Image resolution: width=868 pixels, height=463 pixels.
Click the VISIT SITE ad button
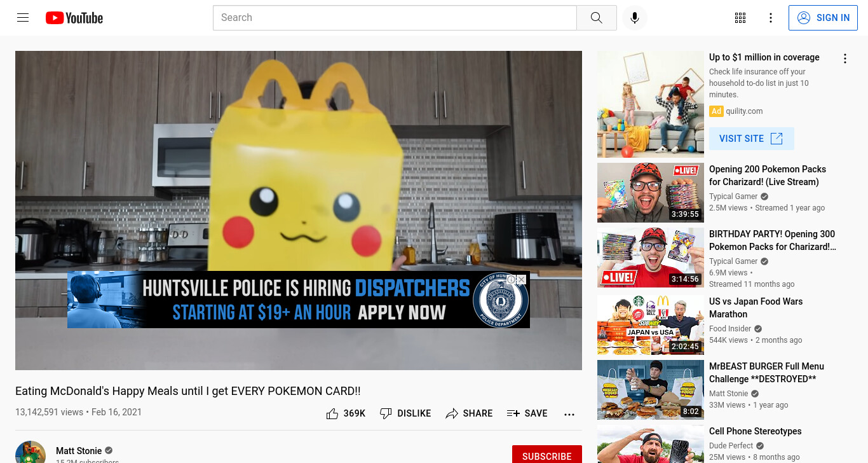(751, 139)
